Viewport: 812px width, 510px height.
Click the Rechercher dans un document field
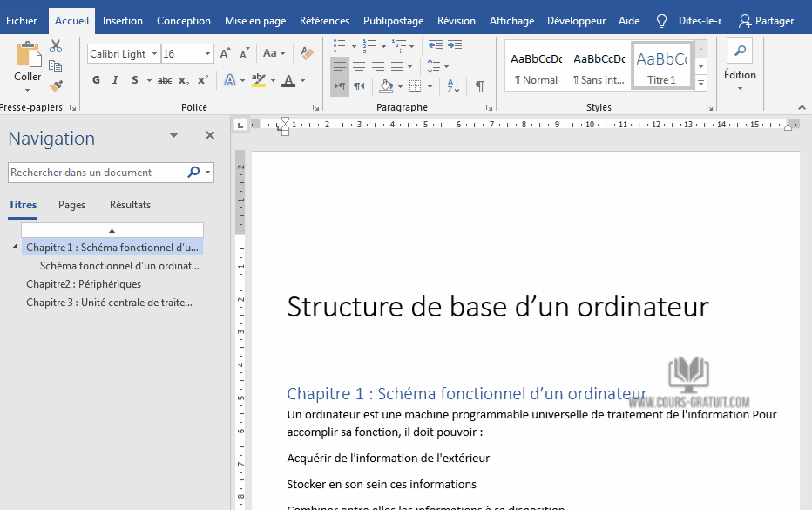pyautogui.click(x=98, y=173)
